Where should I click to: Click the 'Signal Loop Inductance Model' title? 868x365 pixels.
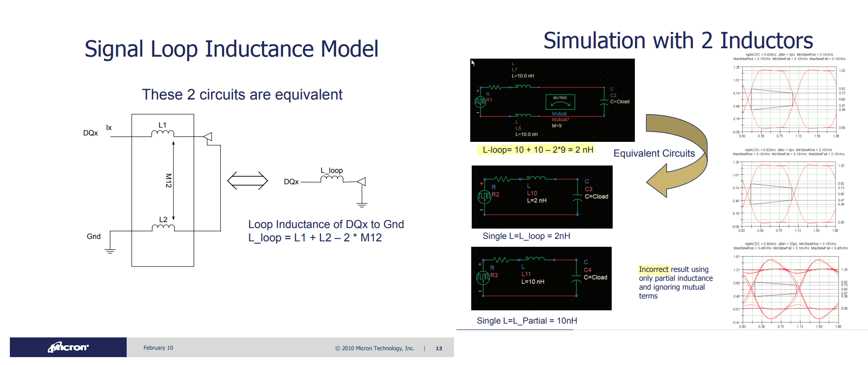click(x=232, y=49)
